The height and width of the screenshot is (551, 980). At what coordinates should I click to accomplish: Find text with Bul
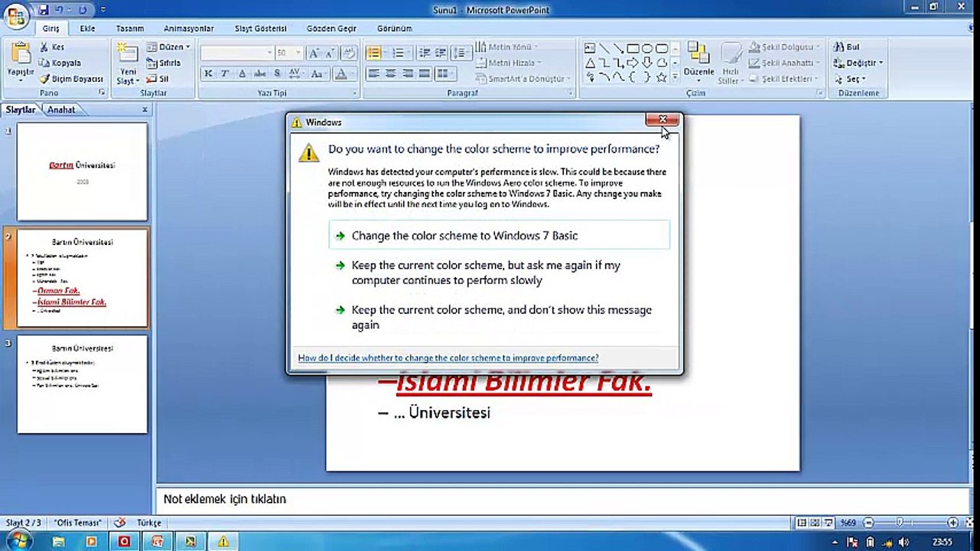847,47
